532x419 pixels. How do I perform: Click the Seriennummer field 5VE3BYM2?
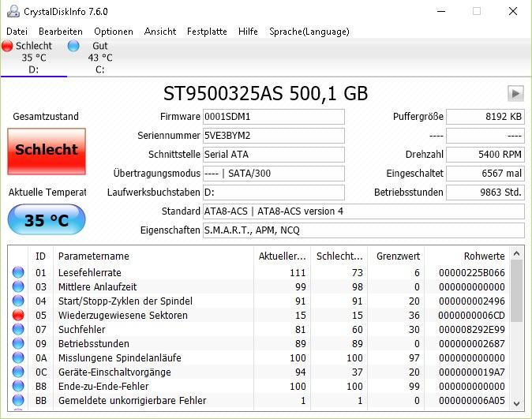274,136
